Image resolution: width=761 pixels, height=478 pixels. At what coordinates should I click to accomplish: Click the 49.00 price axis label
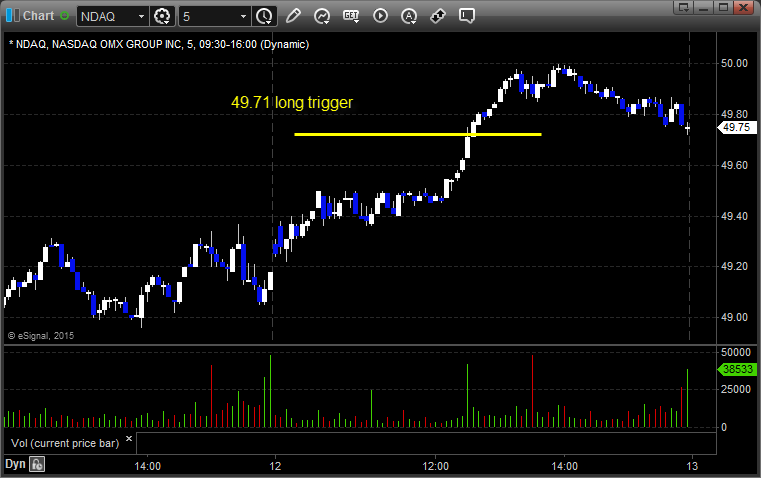(734, 317)
